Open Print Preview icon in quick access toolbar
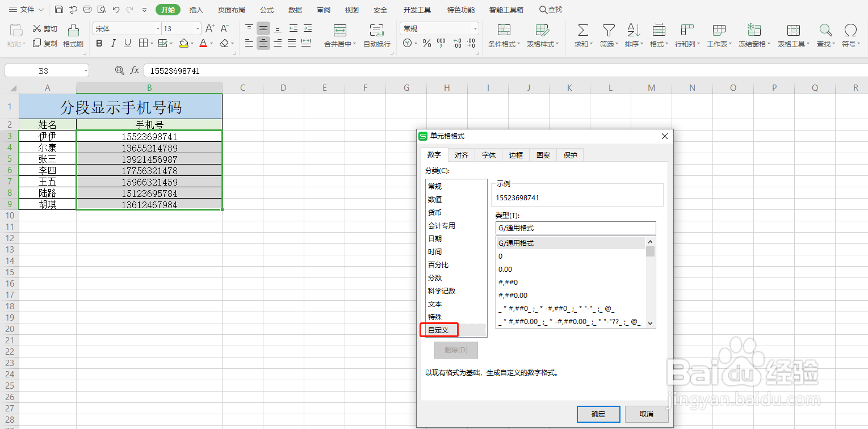Screen dimensions: 868x429 point(102,10)
